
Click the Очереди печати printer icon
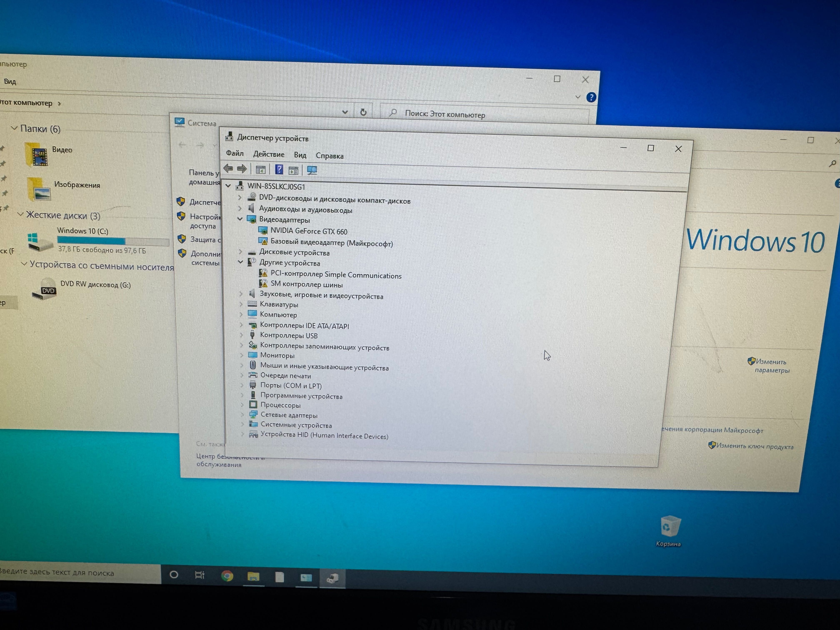click(x=253, y=375)
